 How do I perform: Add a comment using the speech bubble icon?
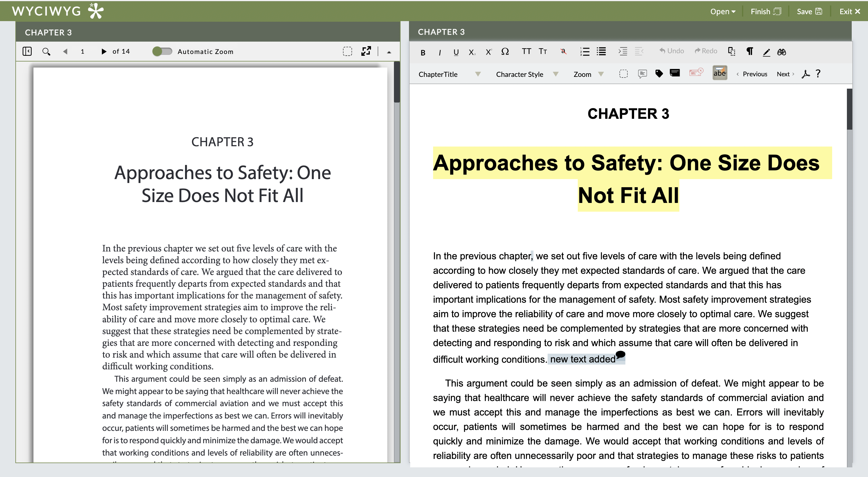642,74
